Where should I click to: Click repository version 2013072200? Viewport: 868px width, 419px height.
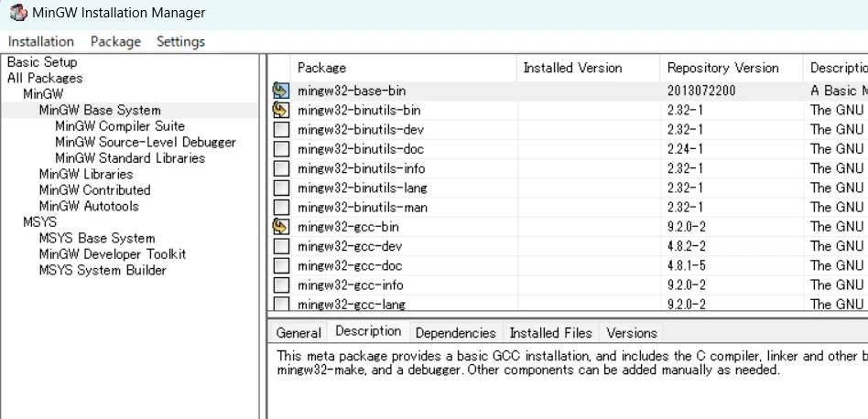[701, 91]
